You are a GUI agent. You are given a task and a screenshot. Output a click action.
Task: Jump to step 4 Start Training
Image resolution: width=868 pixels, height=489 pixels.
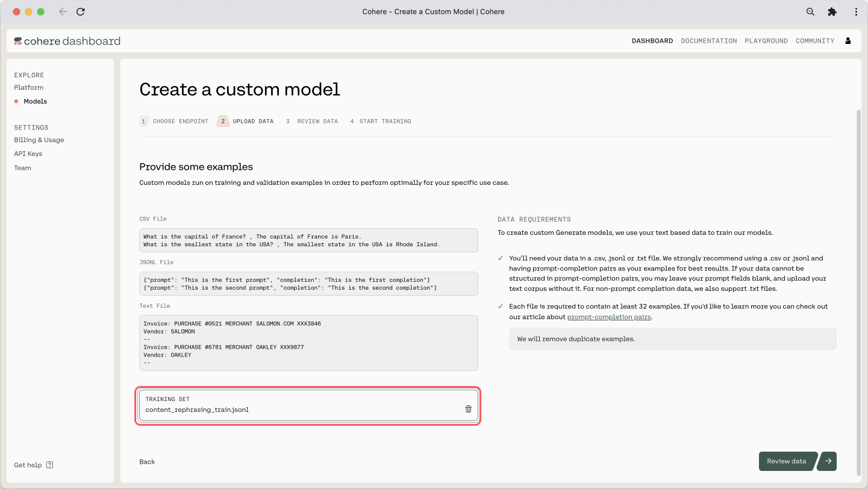(380, 121)
